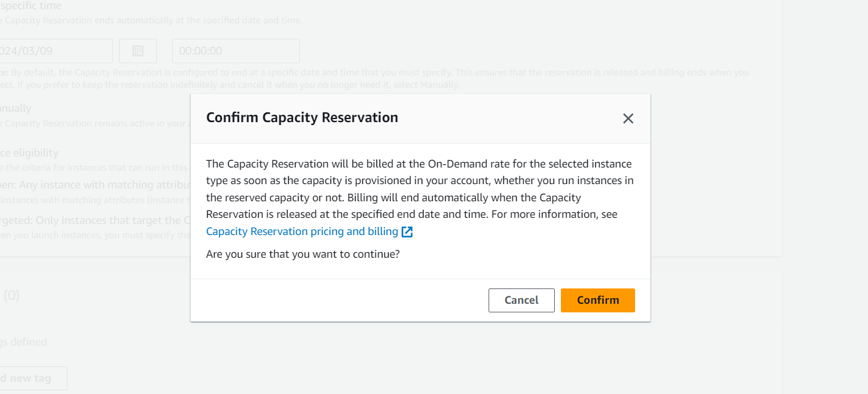This screenshot has height=394, width=868.
Task: Click the tags defined empty-state text
Action: [25, 342]
